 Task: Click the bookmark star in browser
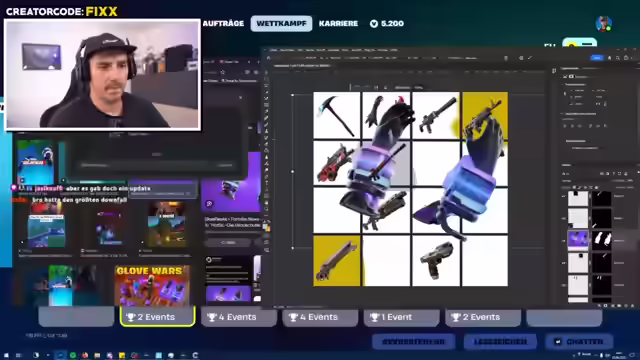222,72
